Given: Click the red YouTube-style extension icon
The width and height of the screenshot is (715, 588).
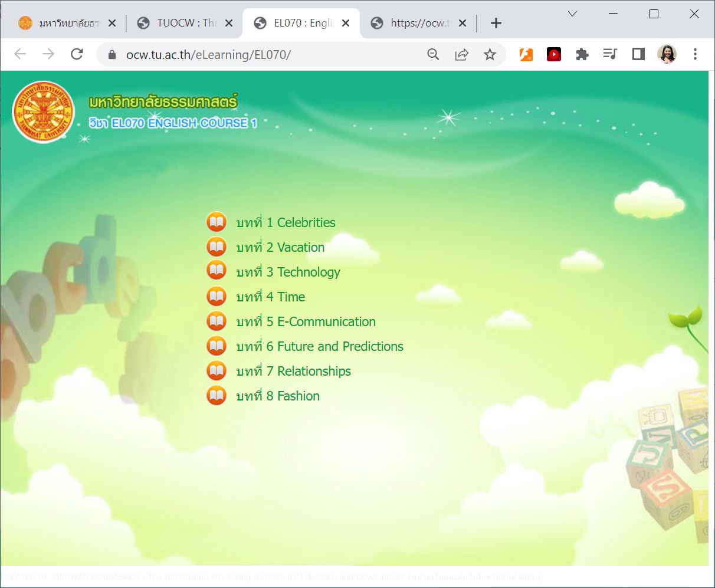Looking at the screenshot, I should point(553,54).
